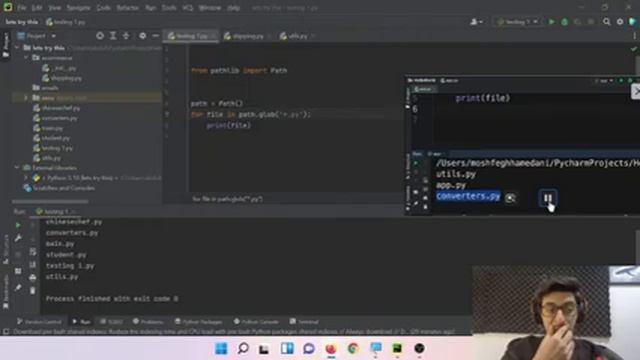
Task: Open the Version Control tool window
Action: (39, 322)
